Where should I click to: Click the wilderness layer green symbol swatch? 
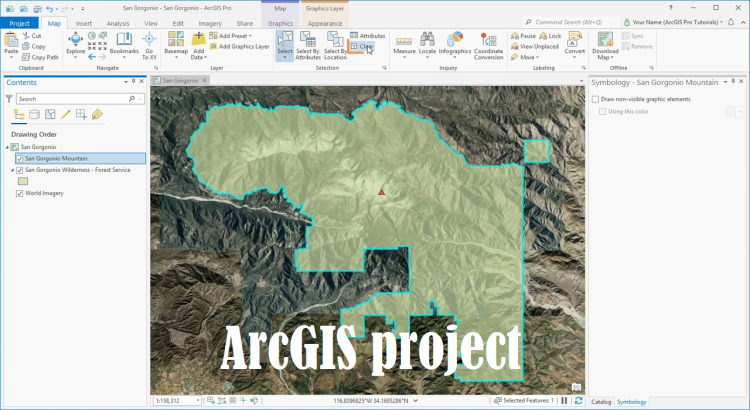coord(22,181)
